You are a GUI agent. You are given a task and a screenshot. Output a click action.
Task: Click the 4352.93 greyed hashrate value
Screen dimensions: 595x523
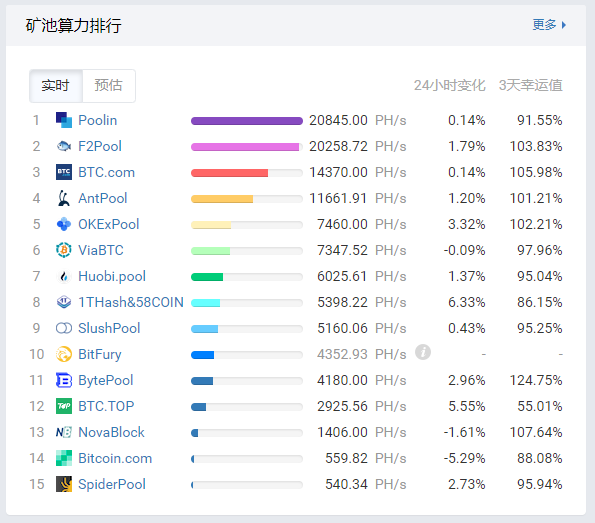coord(342,354)
